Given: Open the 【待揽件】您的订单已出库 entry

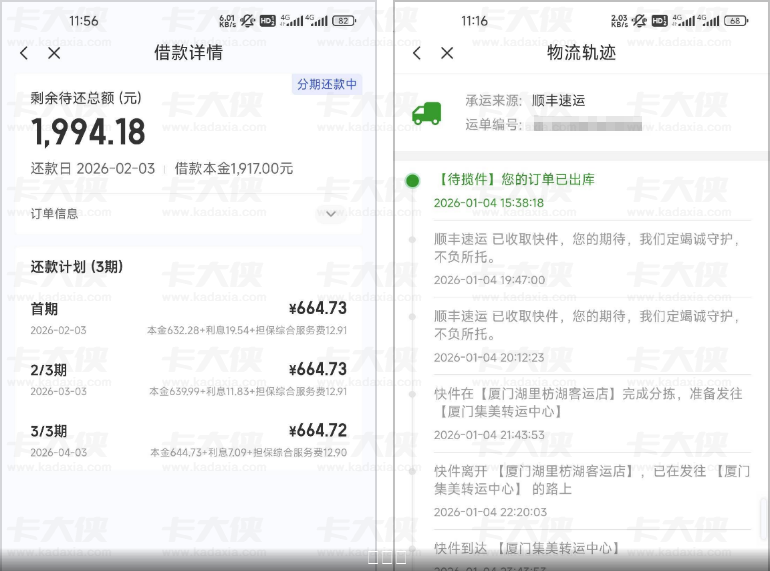Looking at the screenshot, I should [x=514, y=179].
